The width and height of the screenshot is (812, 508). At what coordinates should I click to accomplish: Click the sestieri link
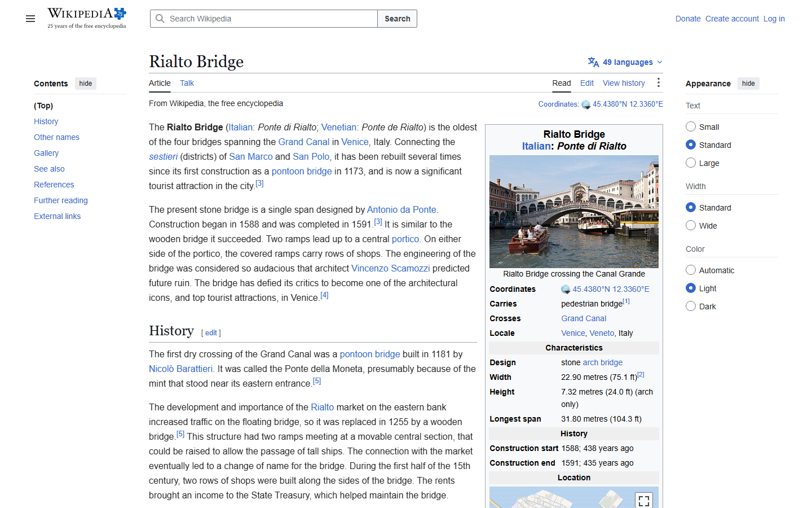click(163, 156)
